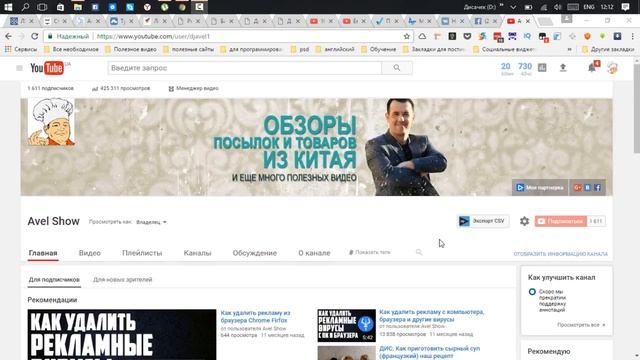Click the 'Экспорт CSV' button
Viewport: 640px width, 360px height.
(483, 221)
